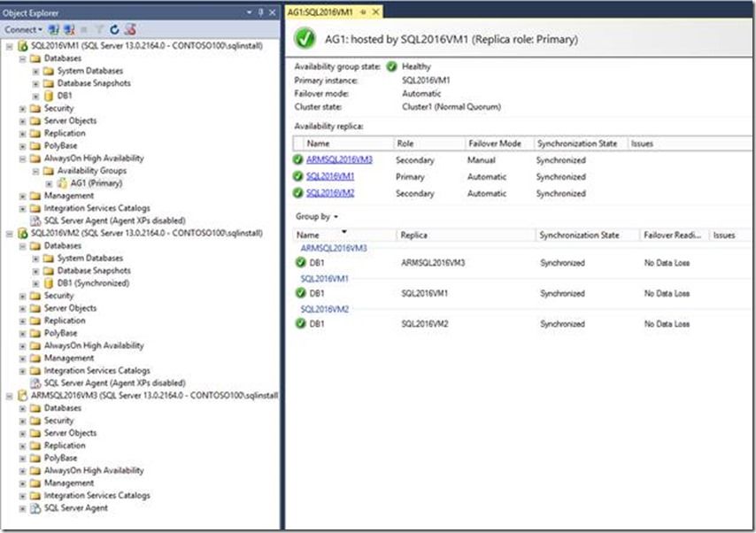756x533 pixels.
Task: Expand the Databases node under ARMSQL2016VM3
Action: (23, 408)
